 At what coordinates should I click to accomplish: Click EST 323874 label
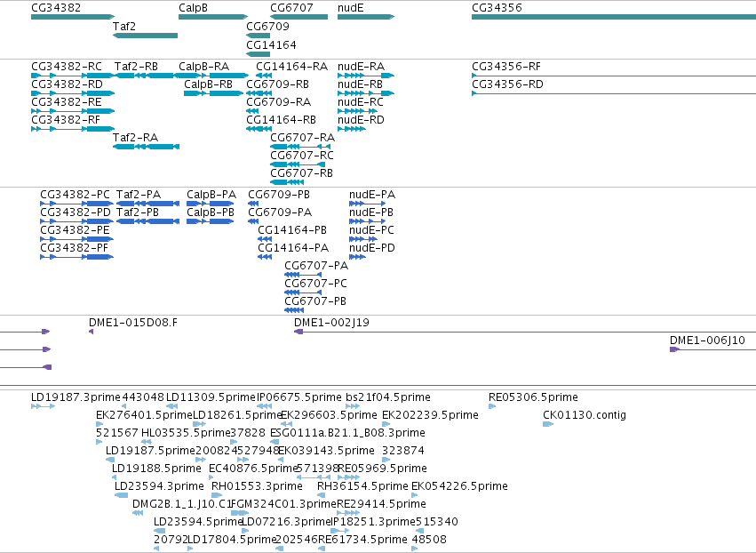tap(403, 451)
